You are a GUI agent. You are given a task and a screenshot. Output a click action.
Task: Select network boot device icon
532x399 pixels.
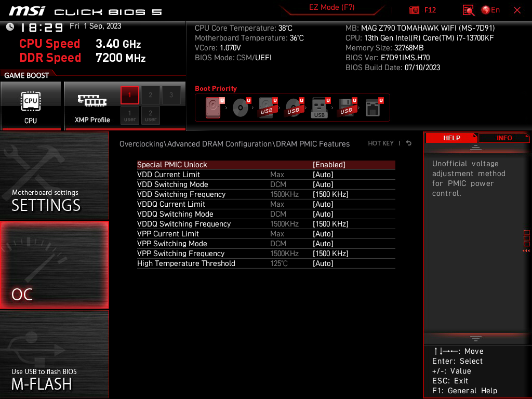pyautogui.click(x=374, y=108)
